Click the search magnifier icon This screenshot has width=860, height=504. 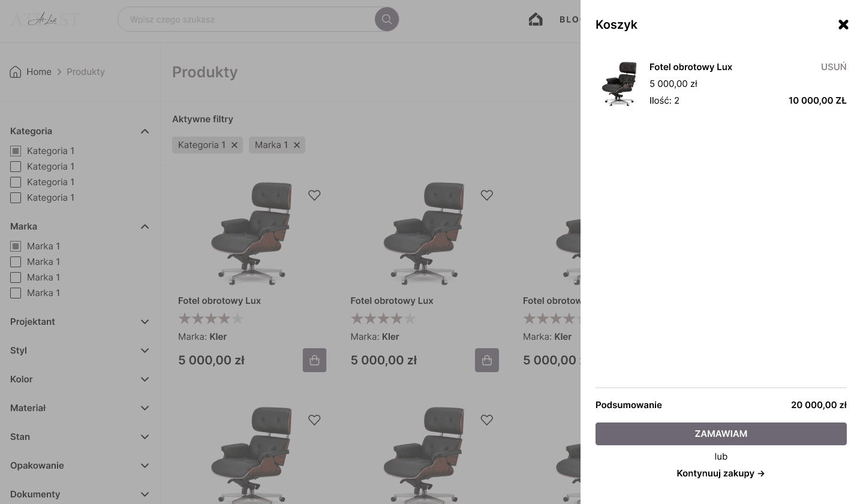[386, 19]
